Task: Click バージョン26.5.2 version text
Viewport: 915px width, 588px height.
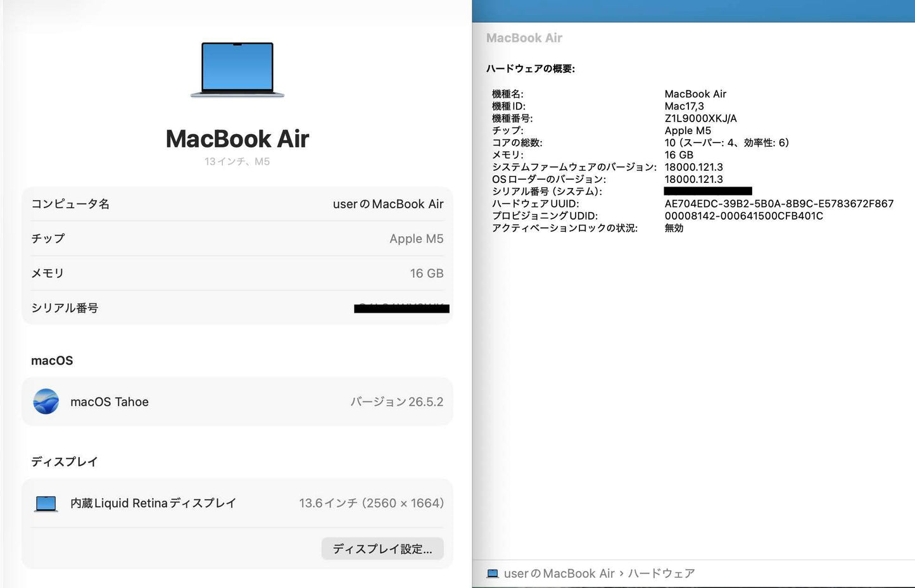Action: coord(397,402)
